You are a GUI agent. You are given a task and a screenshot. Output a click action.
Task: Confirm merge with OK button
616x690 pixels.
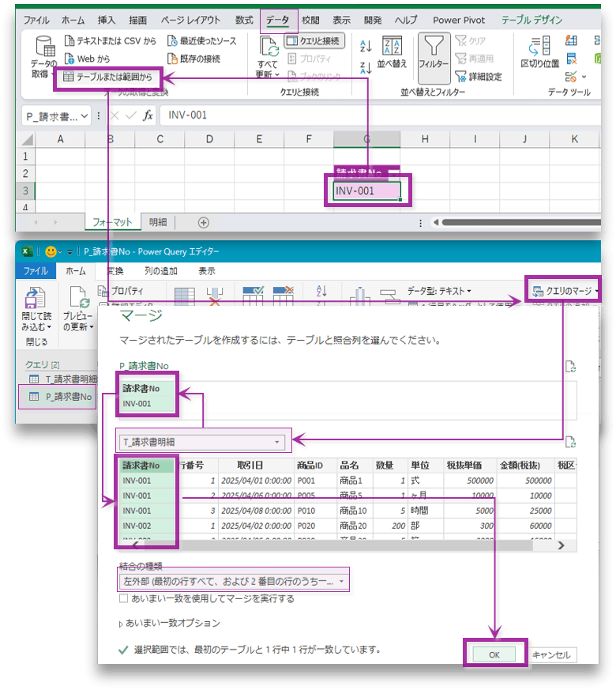click(x=494, y=654)
